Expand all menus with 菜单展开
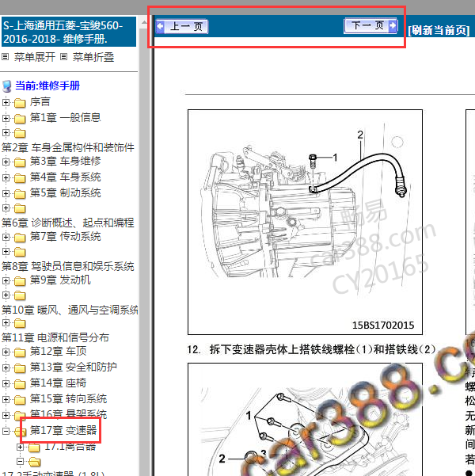Viewport: 475px width, 476px height. (x=35, y=57)
